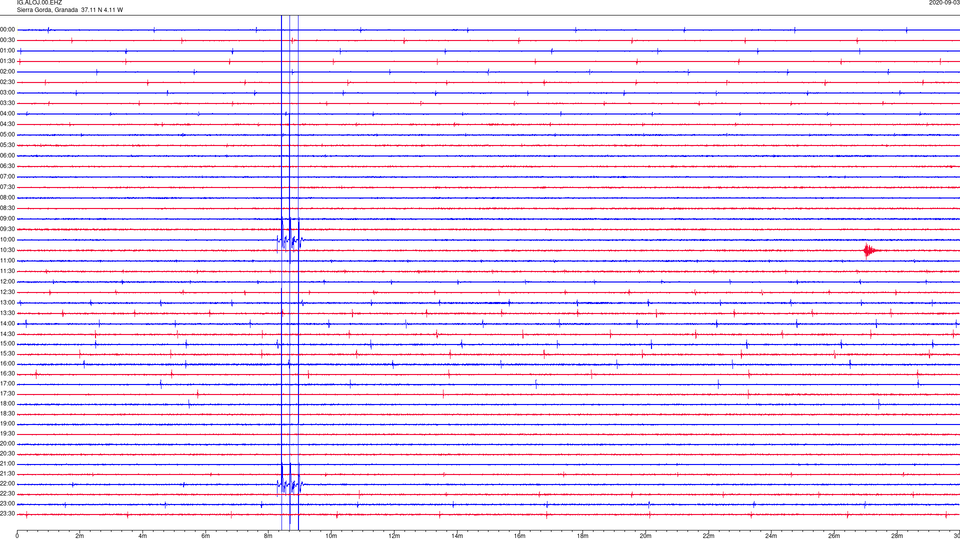Click the 26m tick label on the time axis
This screenshot has height=540, width=960.
[834, 536]
